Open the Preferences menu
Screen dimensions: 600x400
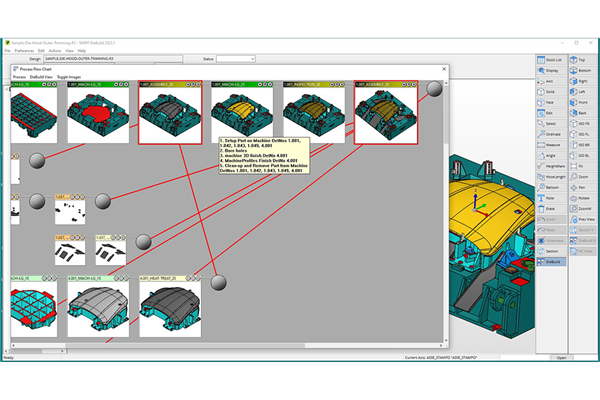[24, 51]
